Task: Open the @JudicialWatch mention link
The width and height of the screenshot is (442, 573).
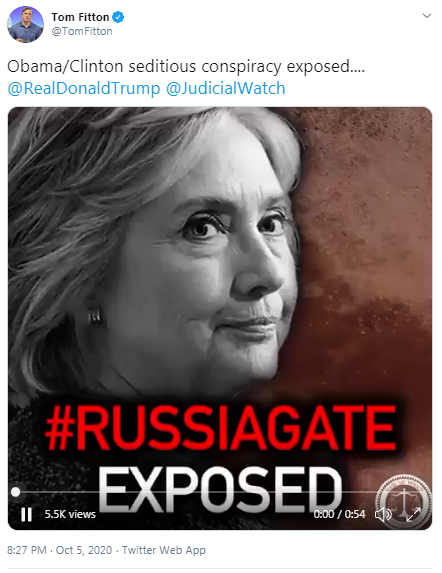Action: pyautogui.click(x=225, y=88)
